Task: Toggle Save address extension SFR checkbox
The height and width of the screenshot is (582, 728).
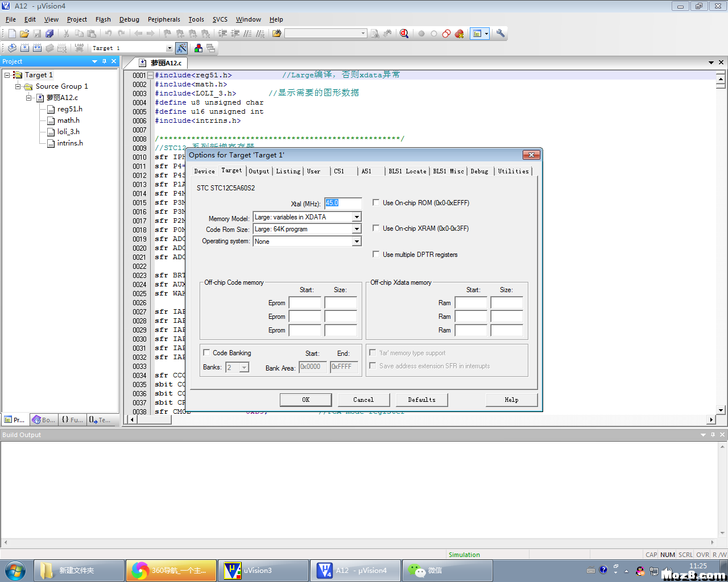Action: [373, 365]
